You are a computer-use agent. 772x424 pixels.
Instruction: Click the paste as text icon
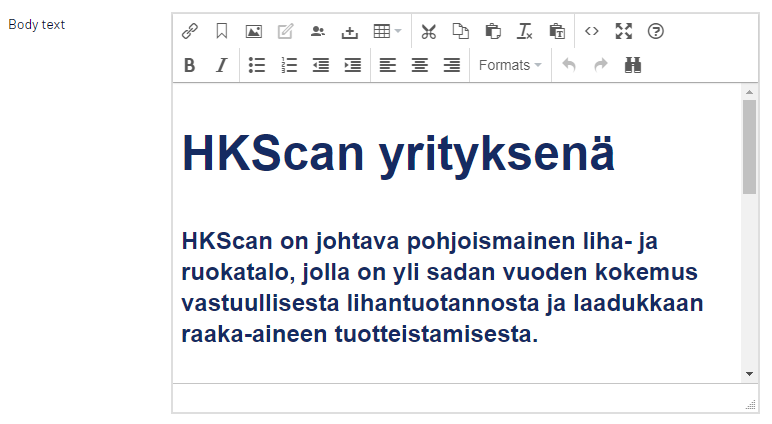click(557, 31)
